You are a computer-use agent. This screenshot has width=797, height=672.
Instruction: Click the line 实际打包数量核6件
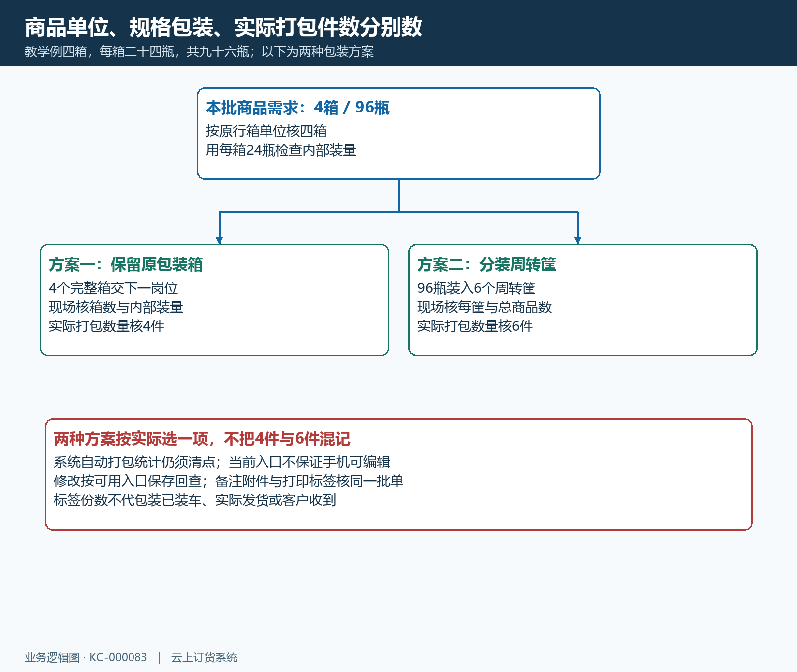point(475,326)
